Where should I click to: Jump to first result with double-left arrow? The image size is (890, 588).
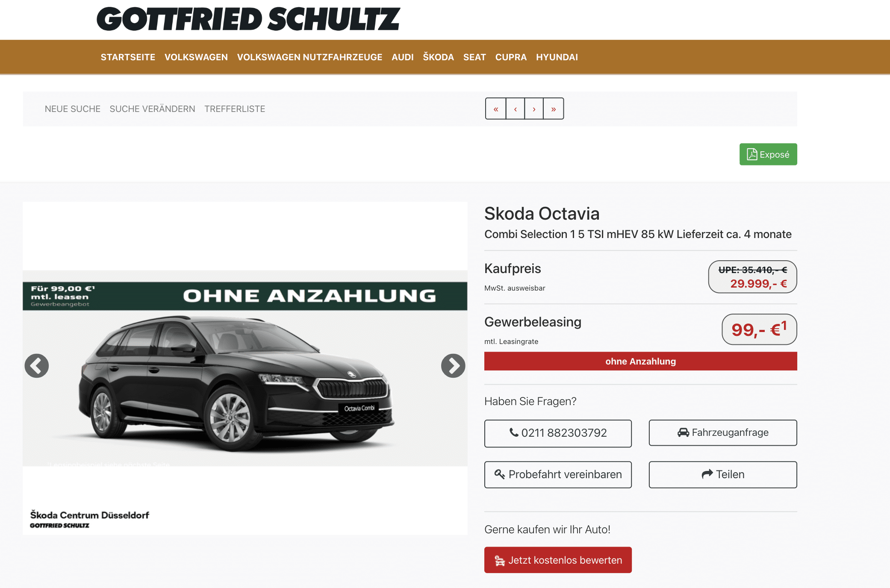(x=496, y=109)
